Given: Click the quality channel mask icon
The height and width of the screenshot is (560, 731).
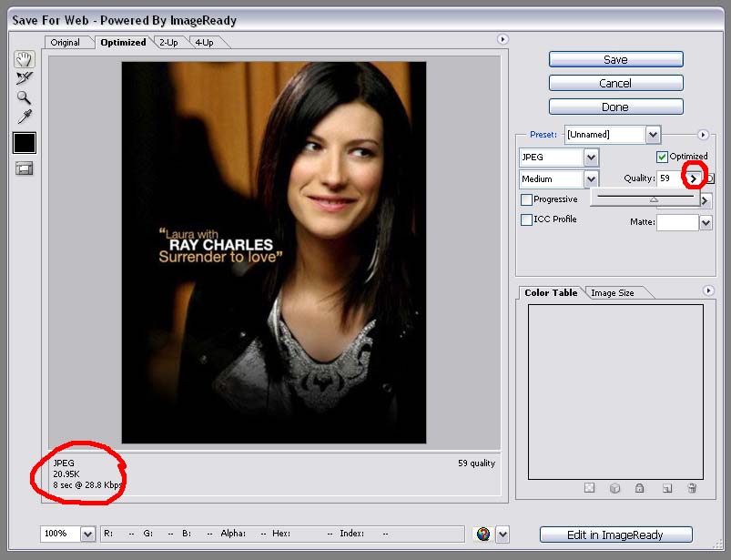Looking at the screenshot, I should click(x=709, y=178).
